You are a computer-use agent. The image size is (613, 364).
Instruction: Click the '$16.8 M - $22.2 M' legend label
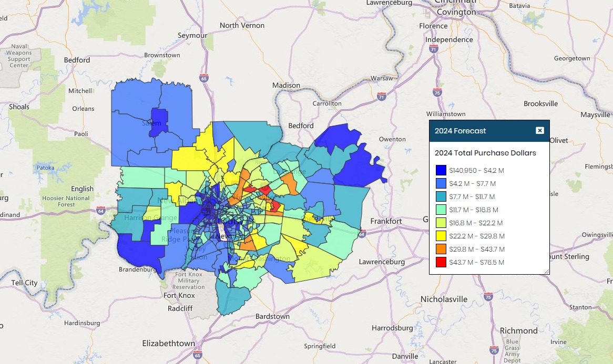pos(476,223)
